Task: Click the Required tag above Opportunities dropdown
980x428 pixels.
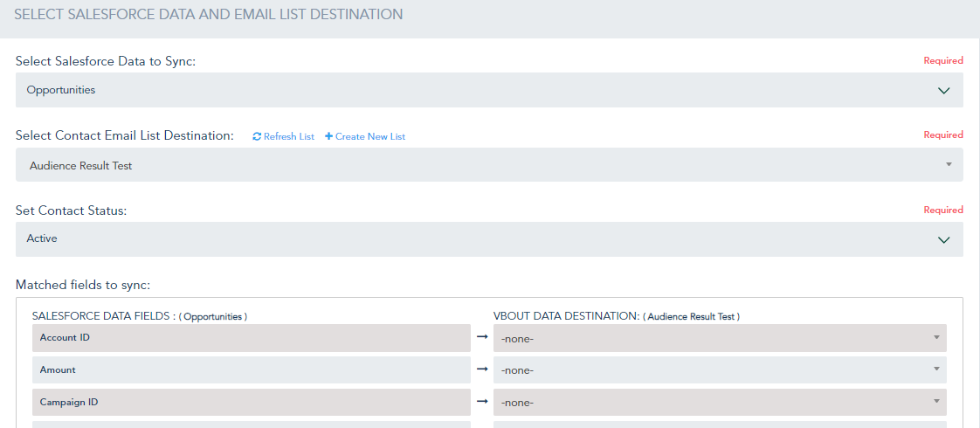Action: click(x=943, y=60)
